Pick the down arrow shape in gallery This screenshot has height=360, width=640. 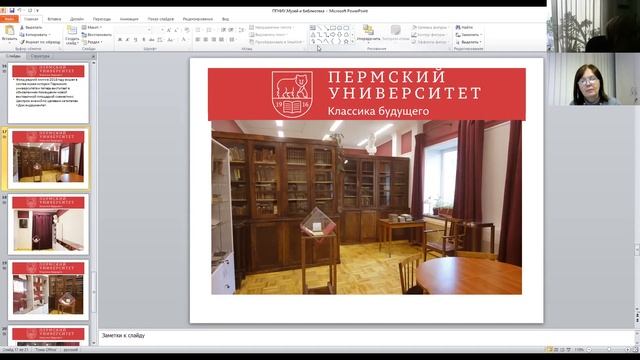click(x=339, y=35)
